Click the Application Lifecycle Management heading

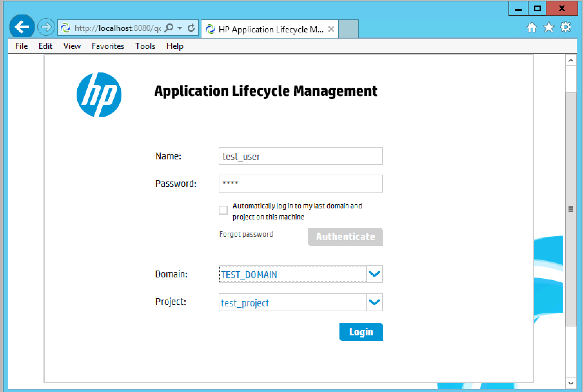click(x=266, y=91)
